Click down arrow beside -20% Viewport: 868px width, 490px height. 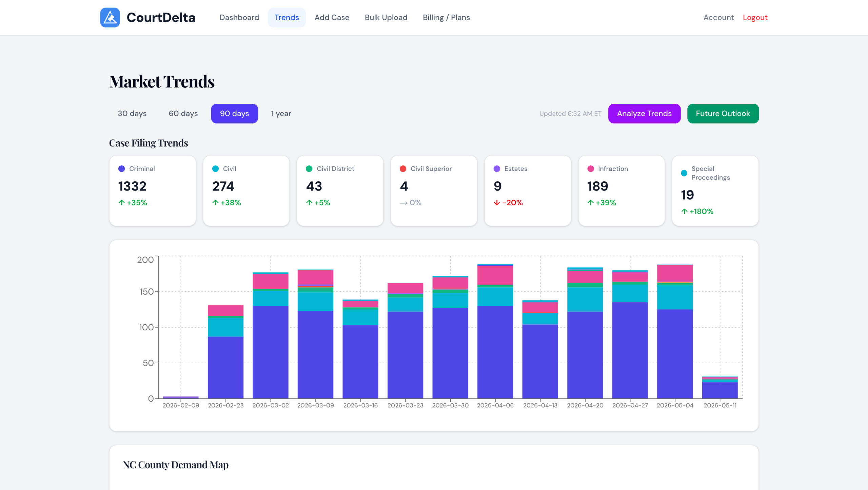[x=497, y=203]
